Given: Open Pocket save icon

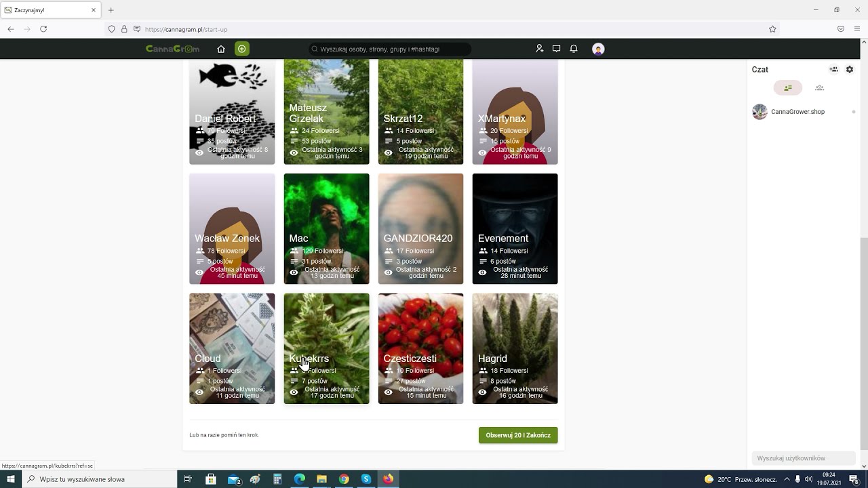Looking at the screenshot, I should tap(841, 29).
